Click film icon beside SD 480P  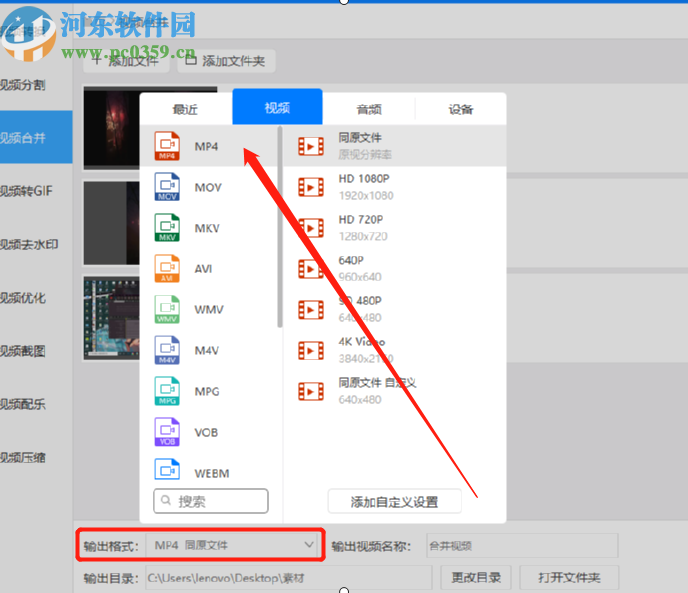click(311, 310)
